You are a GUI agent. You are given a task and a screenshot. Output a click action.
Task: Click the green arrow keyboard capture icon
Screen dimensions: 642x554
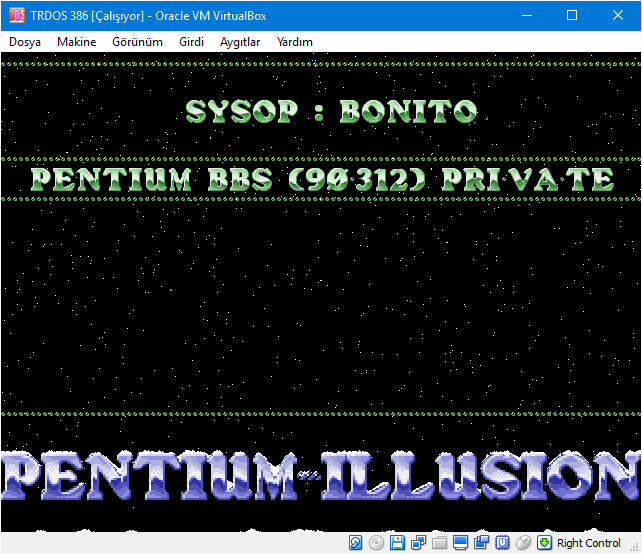click(544, 543)
